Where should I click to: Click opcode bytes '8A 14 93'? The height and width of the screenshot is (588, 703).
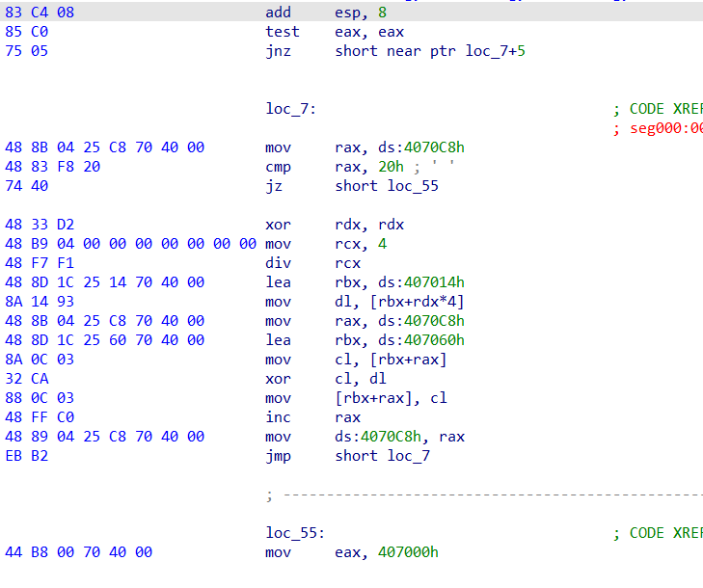40,302
